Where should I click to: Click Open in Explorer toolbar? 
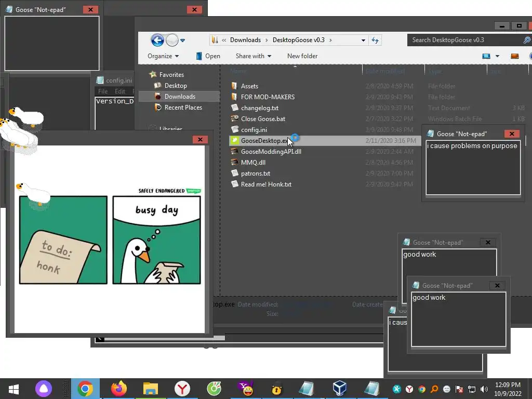point(208,56)
